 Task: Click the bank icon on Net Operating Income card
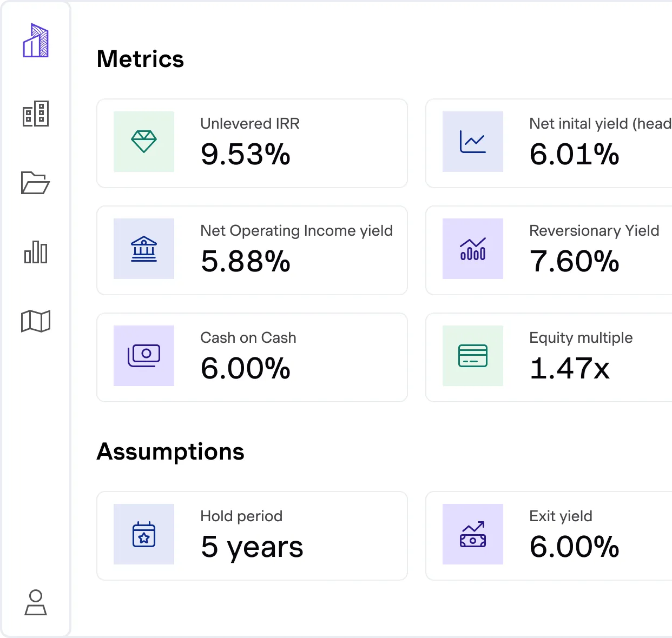click(x=144, y=249)
